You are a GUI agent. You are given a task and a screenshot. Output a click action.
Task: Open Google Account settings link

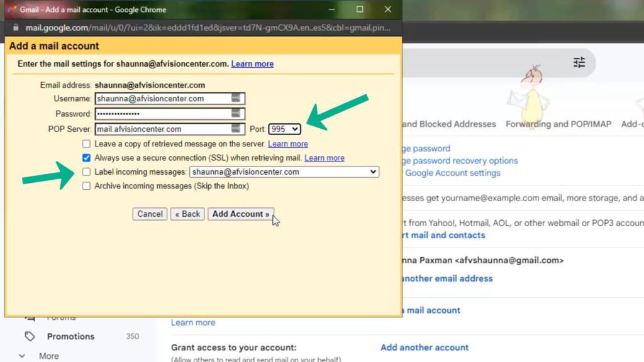[453, 173]
